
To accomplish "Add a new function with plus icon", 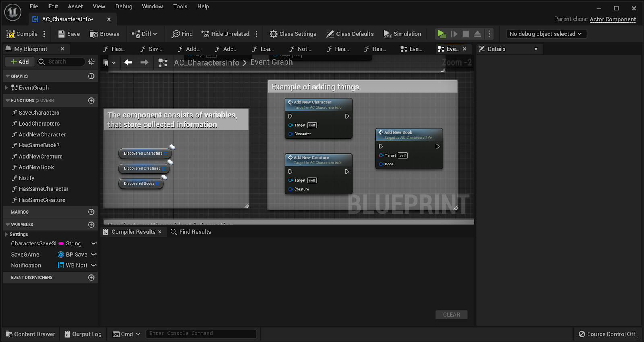I will point(91,101).
